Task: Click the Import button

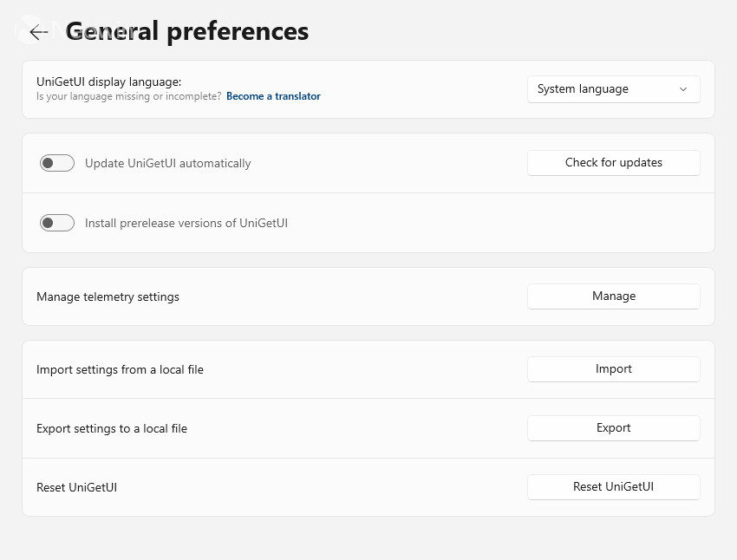Action: tap(613, 368)
